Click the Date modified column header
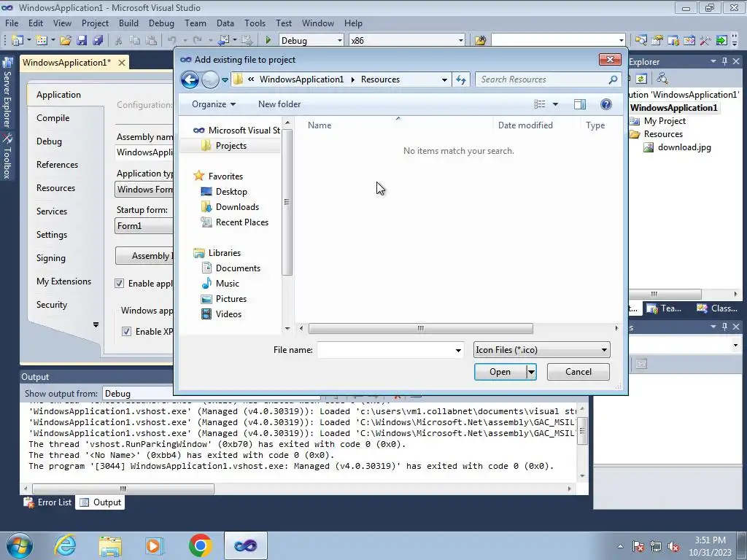Image resolution: width=747 pixels, height=560 pixels. 536,125
